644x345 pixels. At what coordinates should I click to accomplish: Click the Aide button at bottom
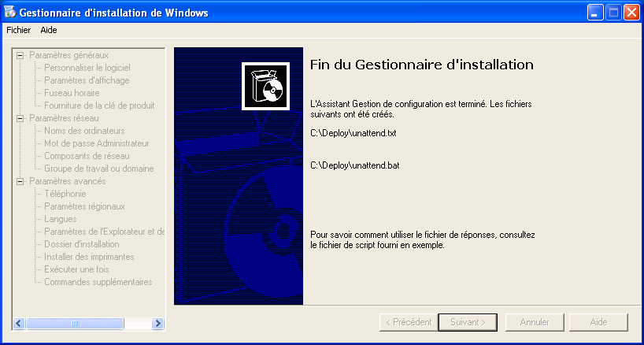coord(599,322)
